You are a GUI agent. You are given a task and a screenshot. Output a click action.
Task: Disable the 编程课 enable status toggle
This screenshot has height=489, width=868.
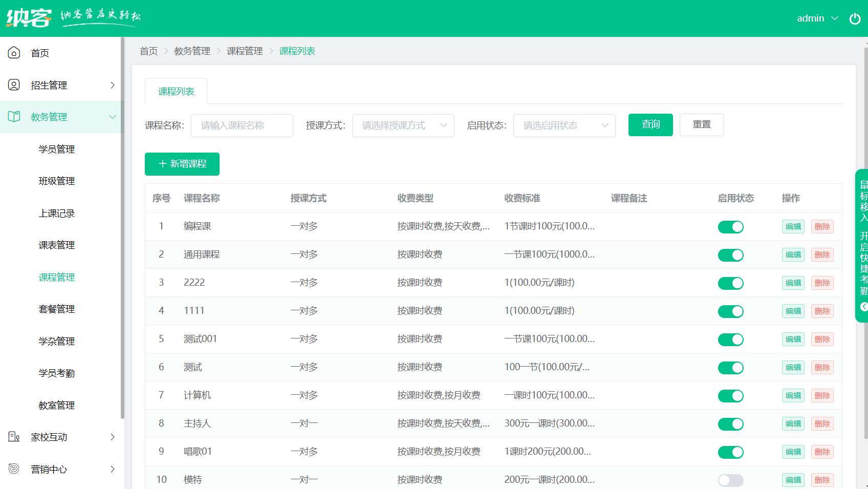[x=731, y=226]
